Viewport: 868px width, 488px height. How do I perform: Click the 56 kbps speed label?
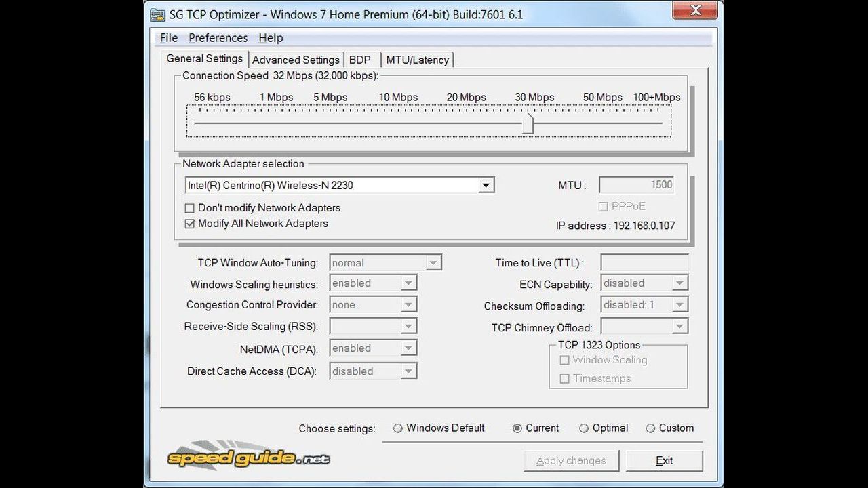212,97
